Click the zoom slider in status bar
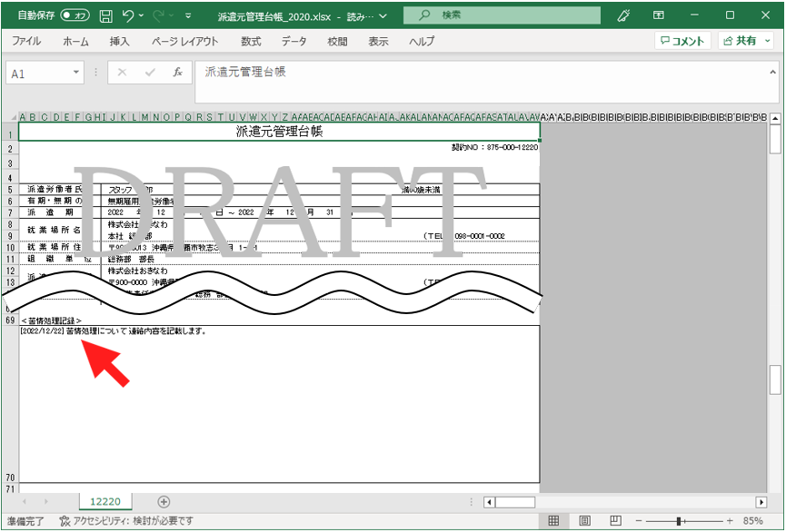The image size is (786, 532). coord(679,521)
